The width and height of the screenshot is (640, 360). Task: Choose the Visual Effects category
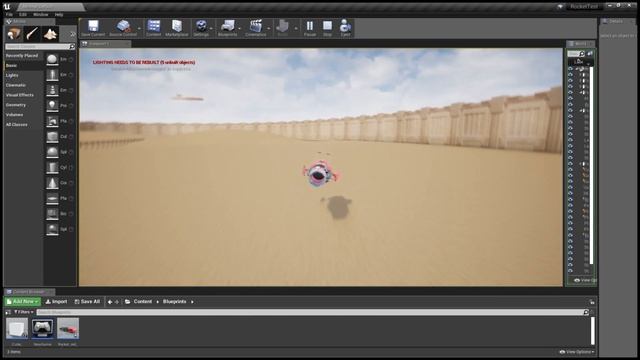pyautogui.click(x=20, y=95)
